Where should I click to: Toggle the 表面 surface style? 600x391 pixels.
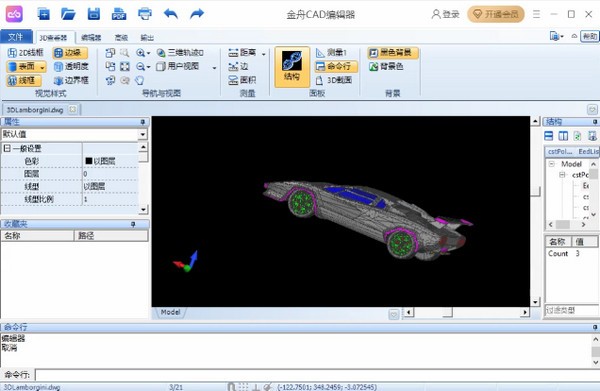pyautogui.click(x=22, y=67)
